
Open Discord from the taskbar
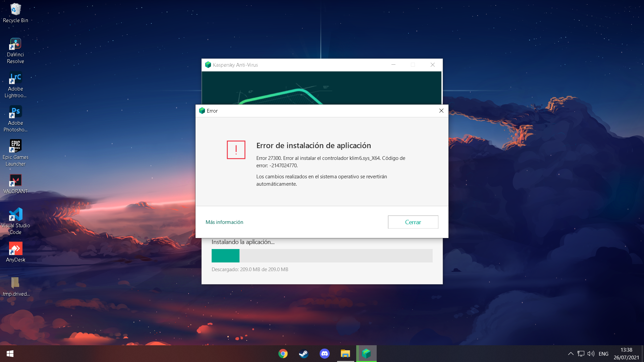pyautogui.click(x=324, y=354)
